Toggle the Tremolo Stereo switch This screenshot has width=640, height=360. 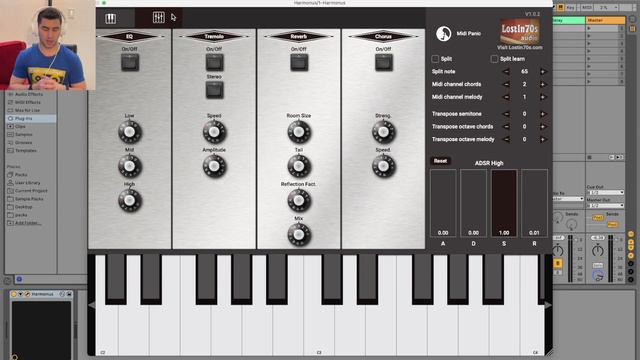coord(214,90)
